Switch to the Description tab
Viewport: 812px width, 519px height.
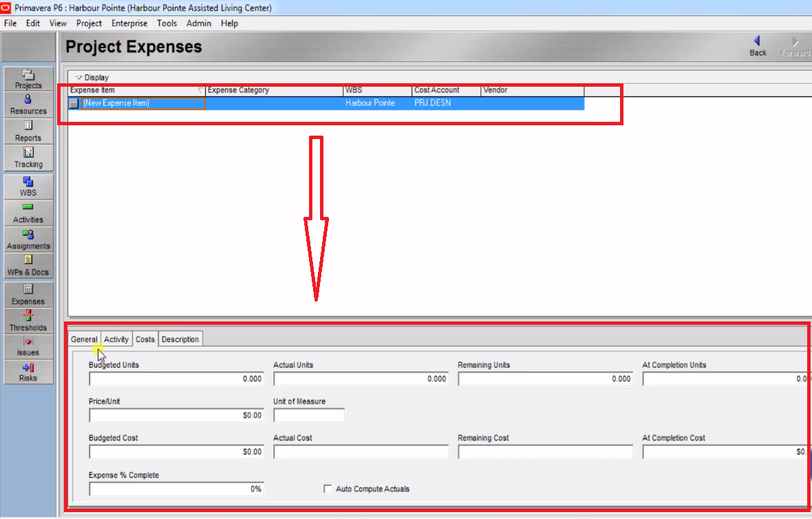pyautogui.click(x=180, y=339)
